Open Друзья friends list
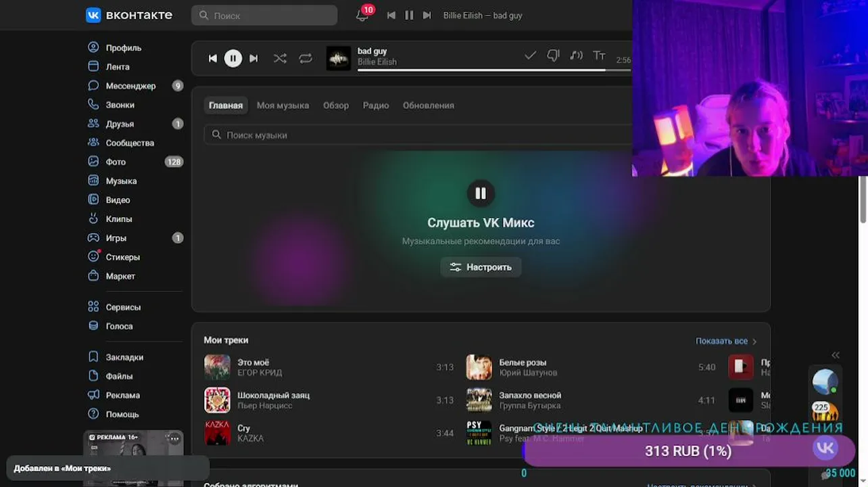This screenshot has height=487, width=868. click(120, 124)
